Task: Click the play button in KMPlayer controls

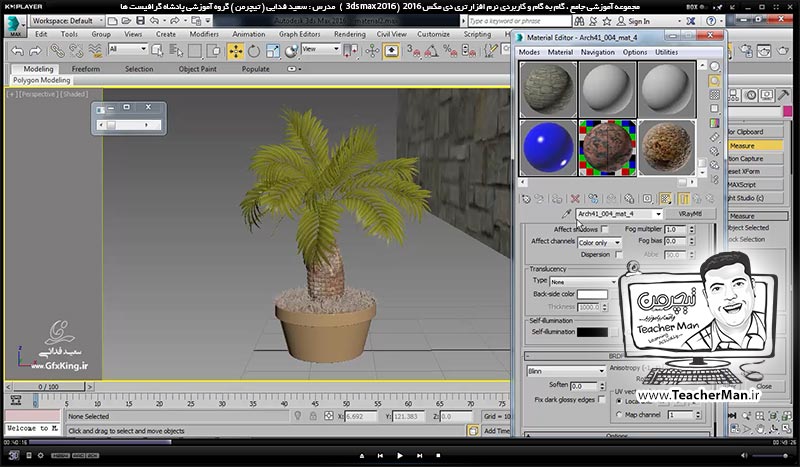Action: [x=399, y=455]
